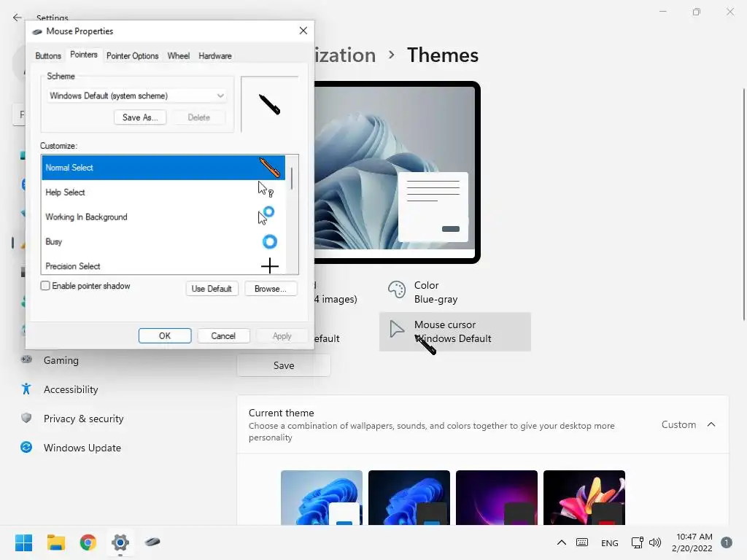Select the Busy pointer row

(163, 242)
